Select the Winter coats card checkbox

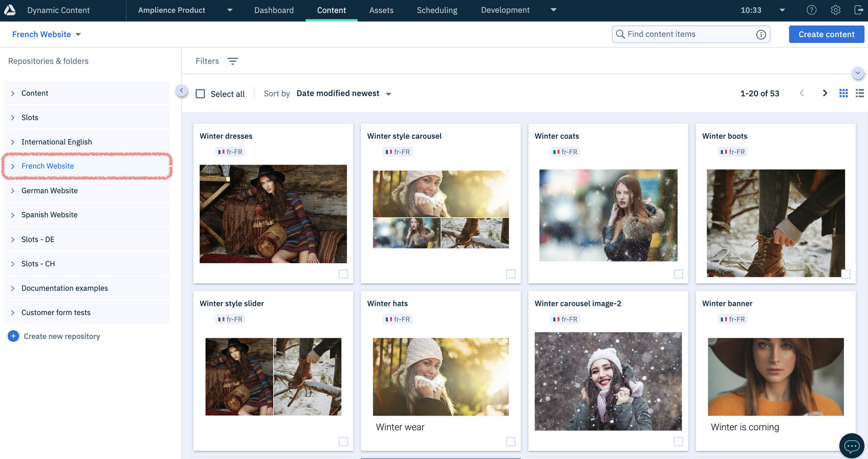(678, 274)
